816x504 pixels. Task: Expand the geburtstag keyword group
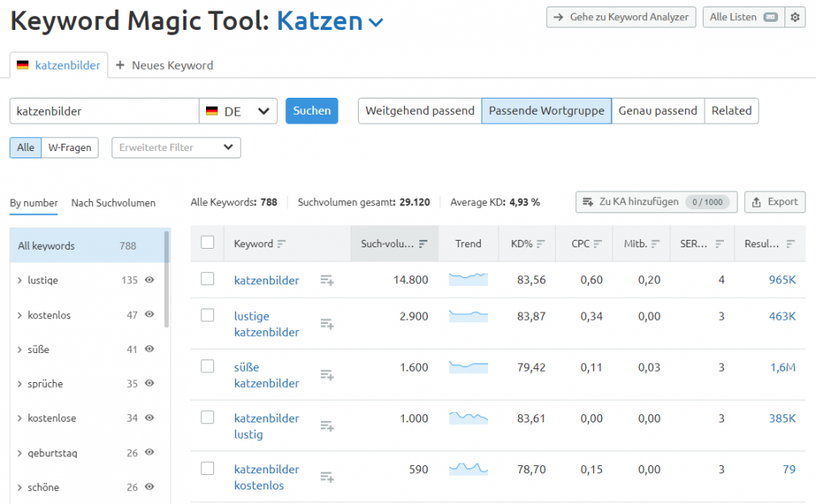click(x=19, y=453)
